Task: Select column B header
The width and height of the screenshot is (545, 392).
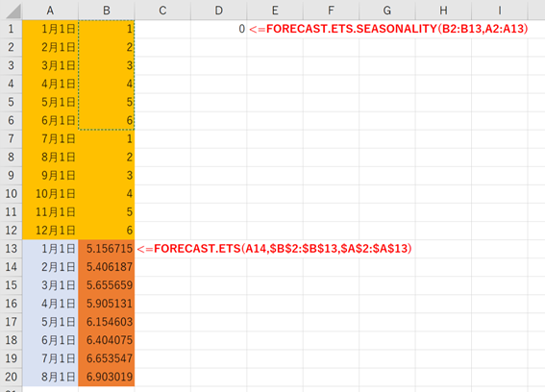Action: click(x=107, y=11)
